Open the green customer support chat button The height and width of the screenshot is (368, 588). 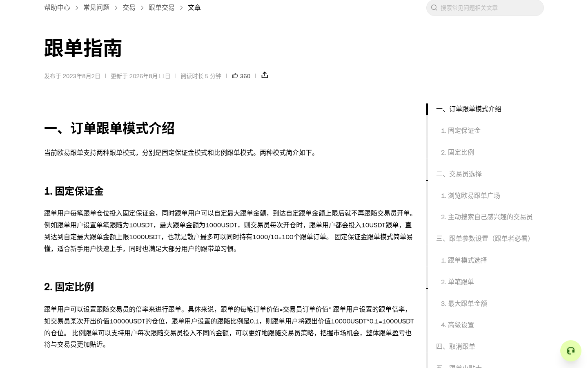point(571,351)
